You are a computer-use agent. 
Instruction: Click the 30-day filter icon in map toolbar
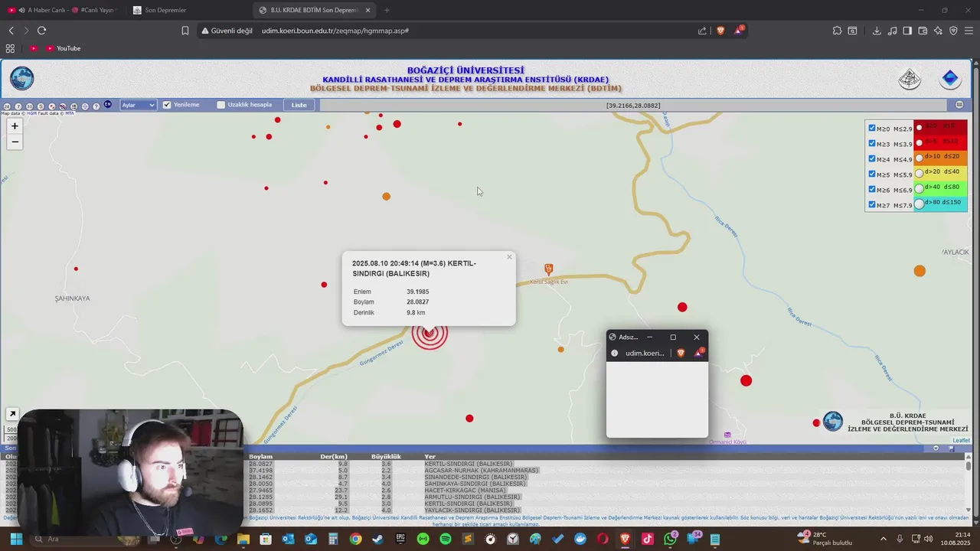30,106
